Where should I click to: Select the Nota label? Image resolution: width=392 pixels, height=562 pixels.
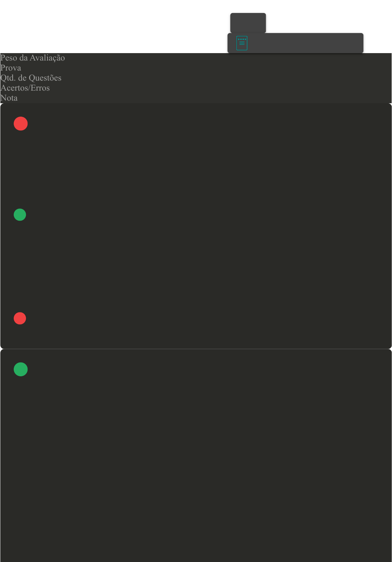[9, 98]
